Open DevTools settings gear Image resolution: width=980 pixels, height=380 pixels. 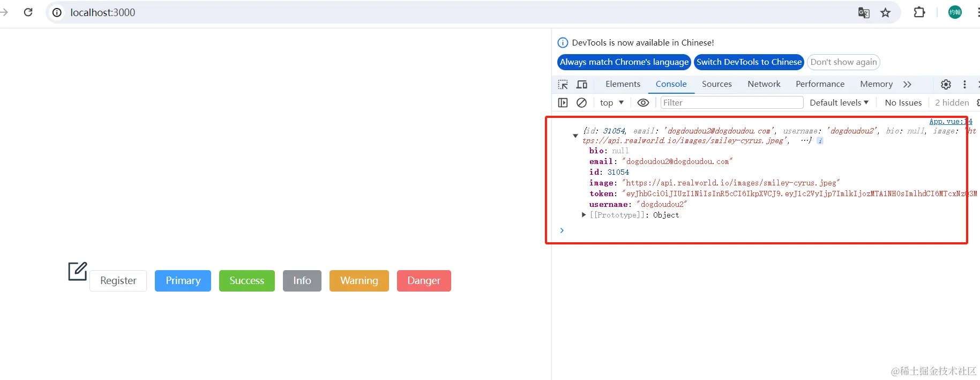click(946, 85)
